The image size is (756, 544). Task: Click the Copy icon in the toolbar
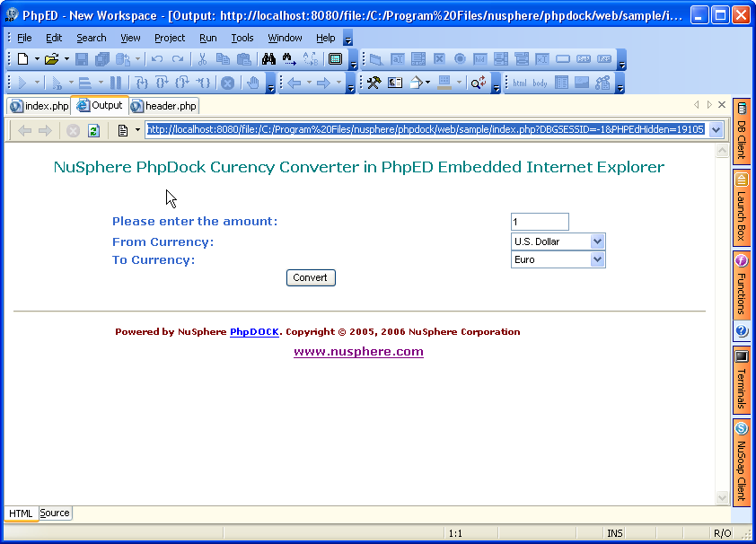(223, 59)
